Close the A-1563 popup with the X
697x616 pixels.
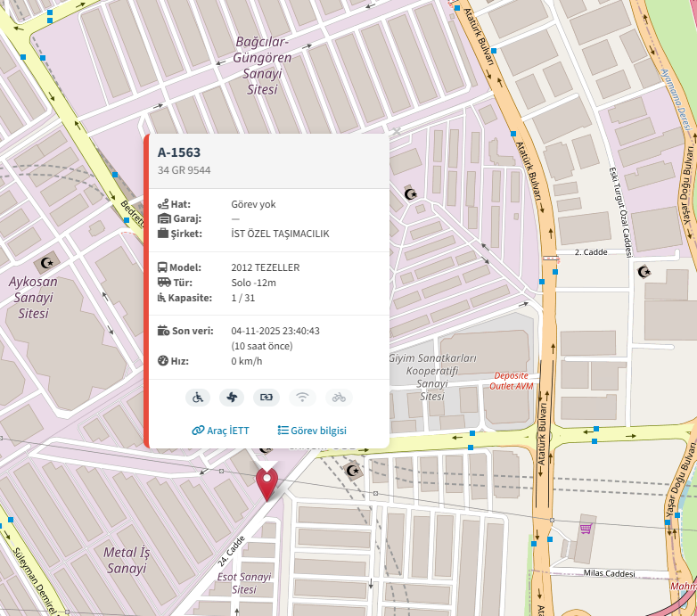coord(397,131)
